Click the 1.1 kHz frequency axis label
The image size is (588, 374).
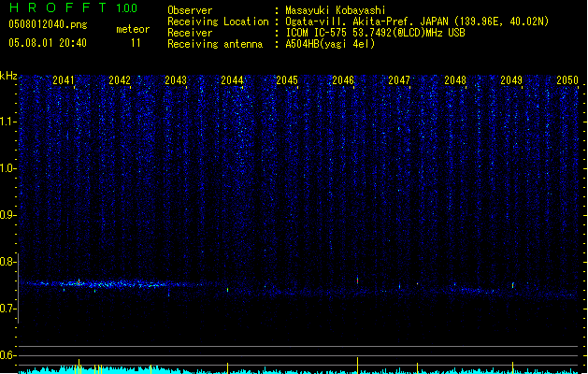click(x=7, y=122)
